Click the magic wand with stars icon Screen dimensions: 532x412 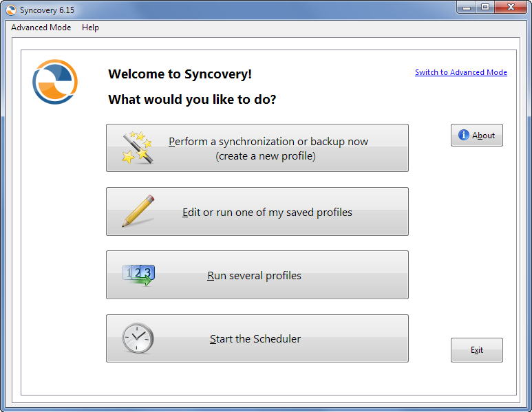(138, 148)
